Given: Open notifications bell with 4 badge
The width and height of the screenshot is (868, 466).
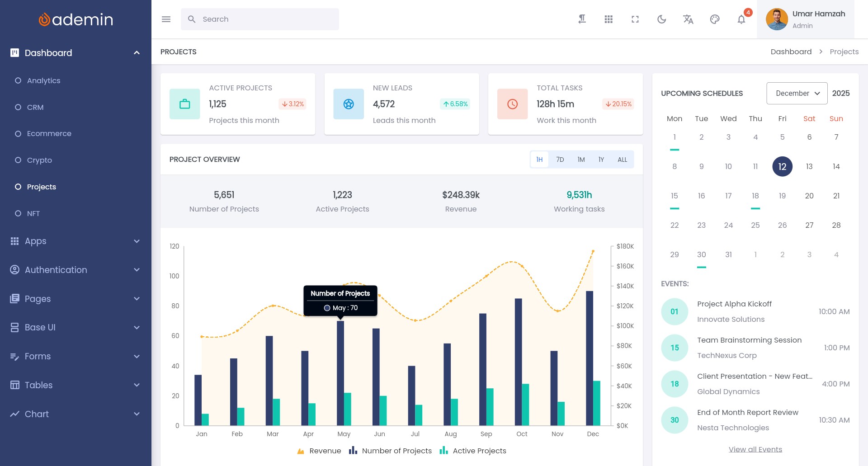Looking at the screenshot, I should click(741, 19).
